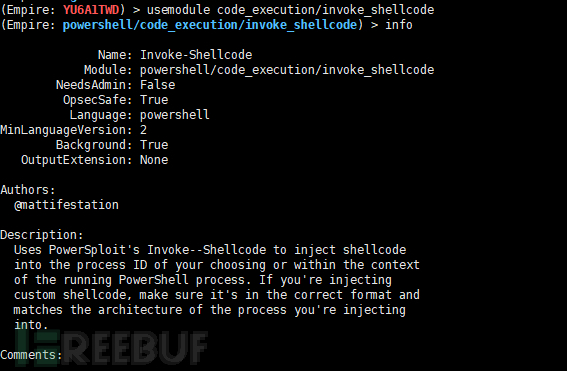This screenshot has height=371, width=567.
Task: Click the Language value powershell
Action: pos(175,115)
